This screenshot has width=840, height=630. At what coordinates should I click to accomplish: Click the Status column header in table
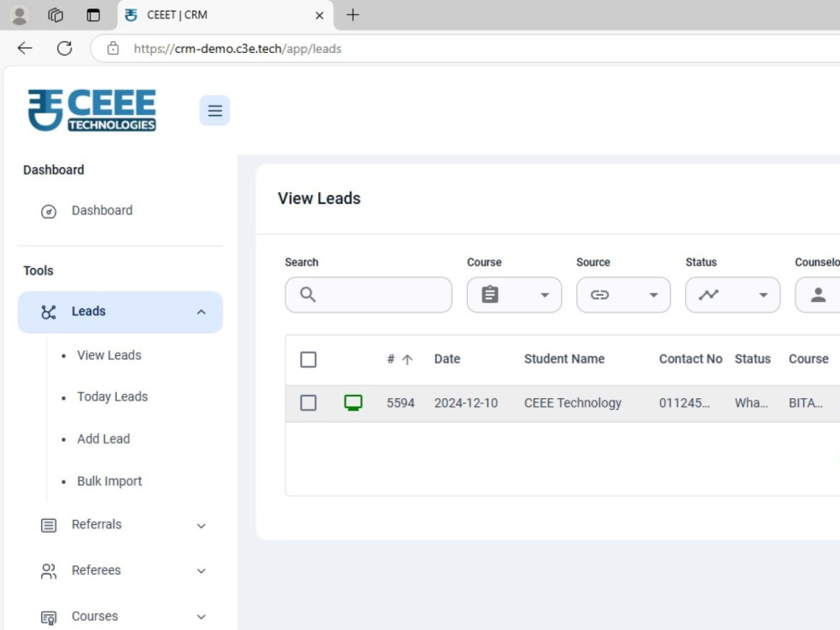coord(753,359)
